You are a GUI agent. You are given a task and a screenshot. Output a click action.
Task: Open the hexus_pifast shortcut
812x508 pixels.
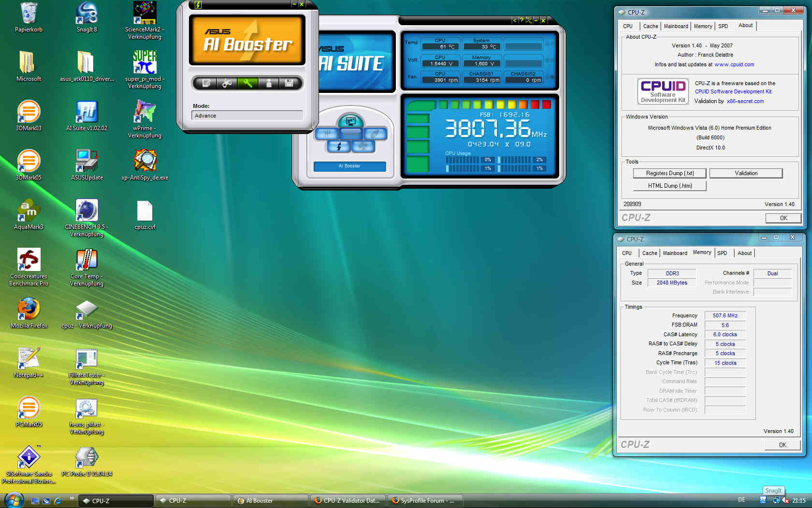pyautogui.click(x=87, y=416)
